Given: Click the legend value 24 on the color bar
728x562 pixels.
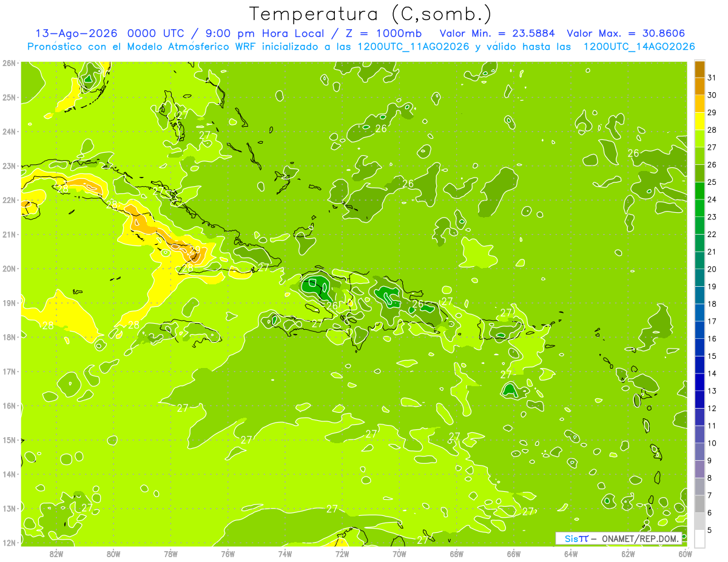Looking at the screenshot, I should (x=712, y=199).
